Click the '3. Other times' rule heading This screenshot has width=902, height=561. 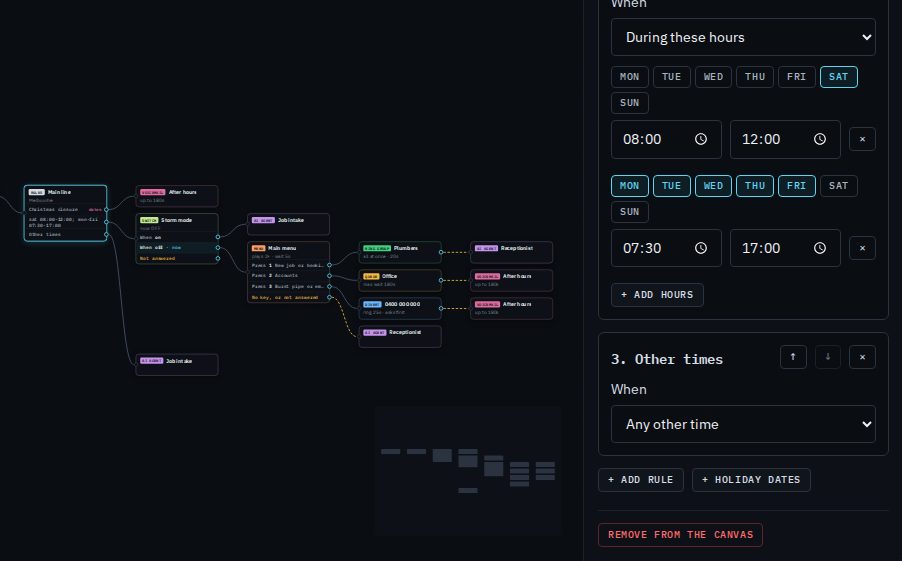click(x=667, y=360)
